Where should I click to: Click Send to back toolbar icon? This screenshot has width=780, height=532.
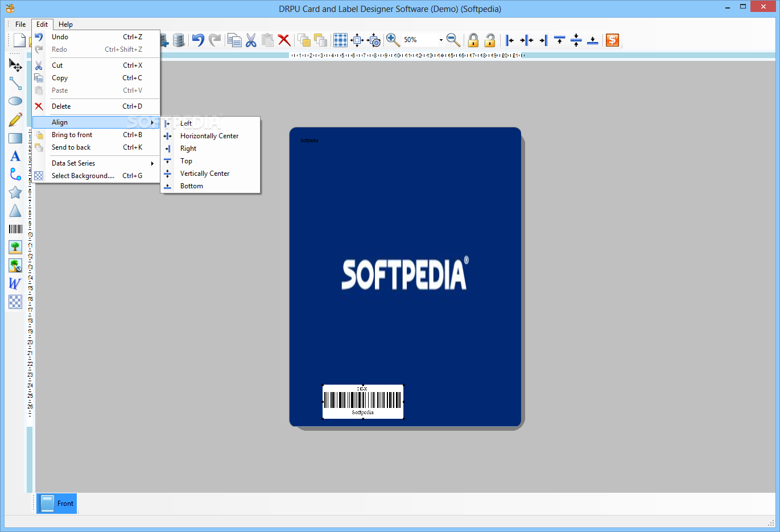[320, 40]
